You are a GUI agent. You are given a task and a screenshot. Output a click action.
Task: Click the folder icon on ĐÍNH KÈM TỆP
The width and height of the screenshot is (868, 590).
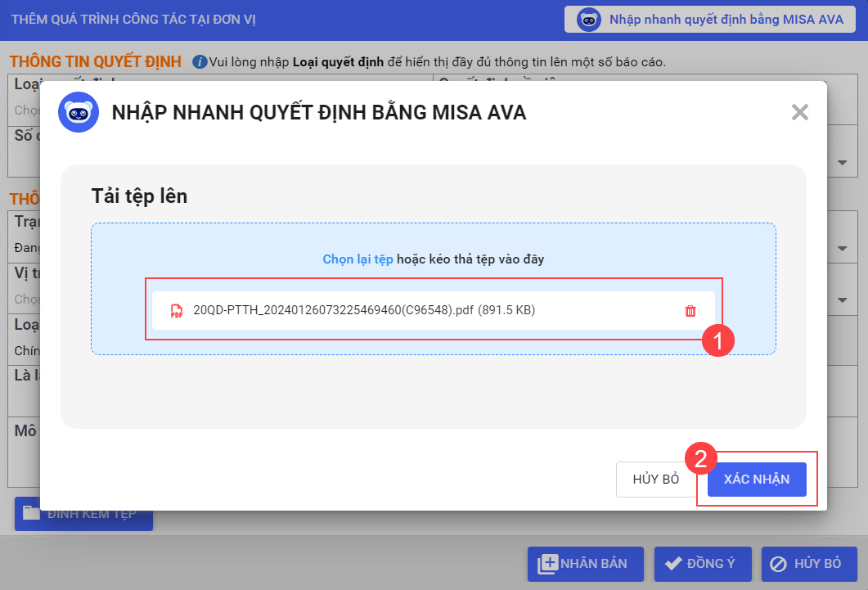[31, 513]
